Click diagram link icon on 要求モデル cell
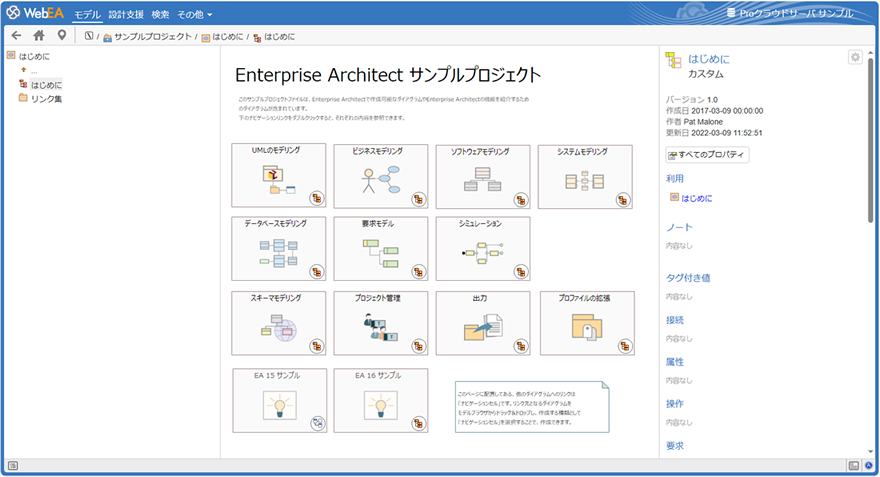Screen dimensions: 880x477 (418, 272)
